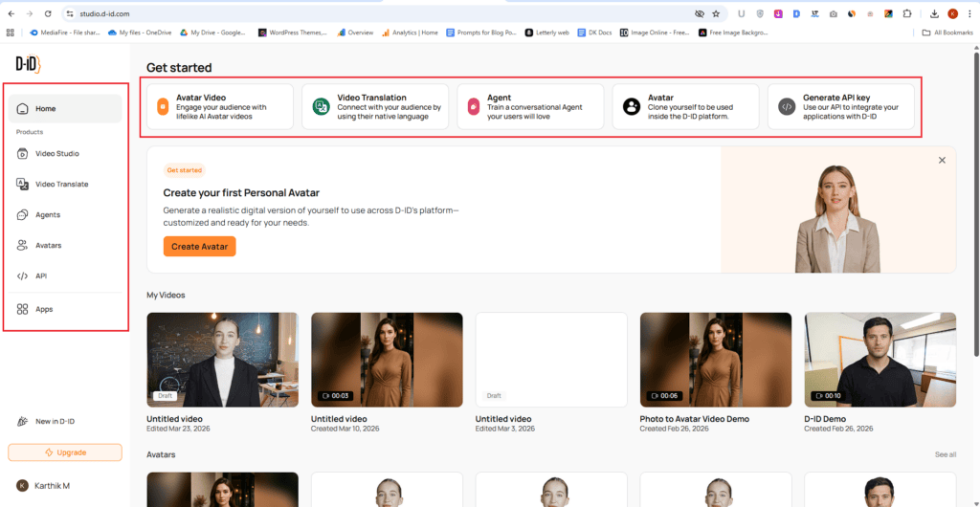The width and height of the screenshot is (980, 507).
Task: Open the Karthik M account menu
Action: point(42,486)
